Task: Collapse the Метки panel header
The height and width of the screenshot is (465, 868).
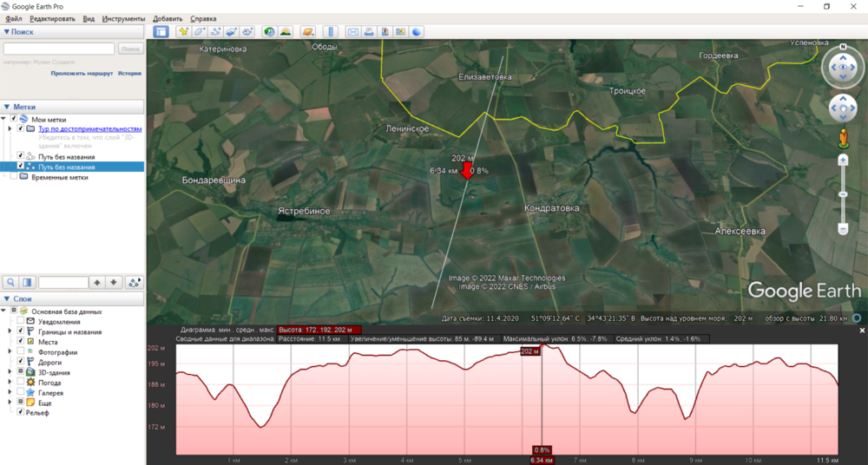Action: coord(8,106)
